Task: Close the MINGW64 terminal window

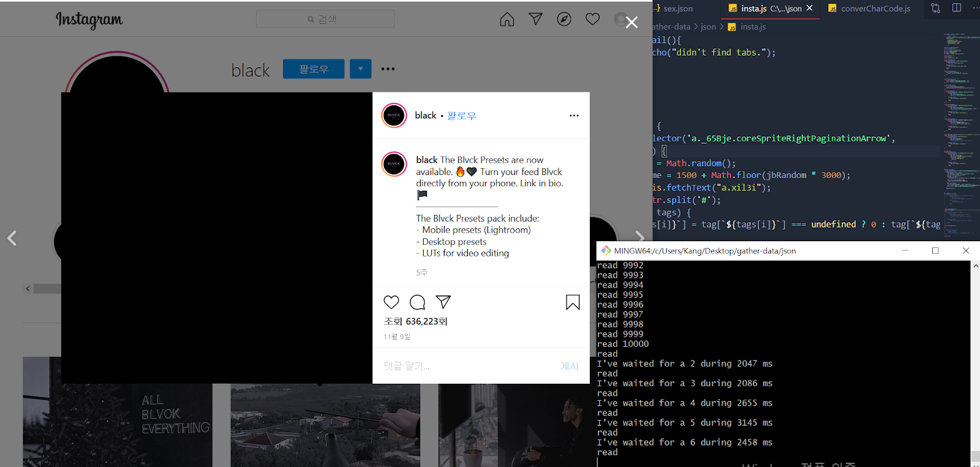Action: (966, 250)
